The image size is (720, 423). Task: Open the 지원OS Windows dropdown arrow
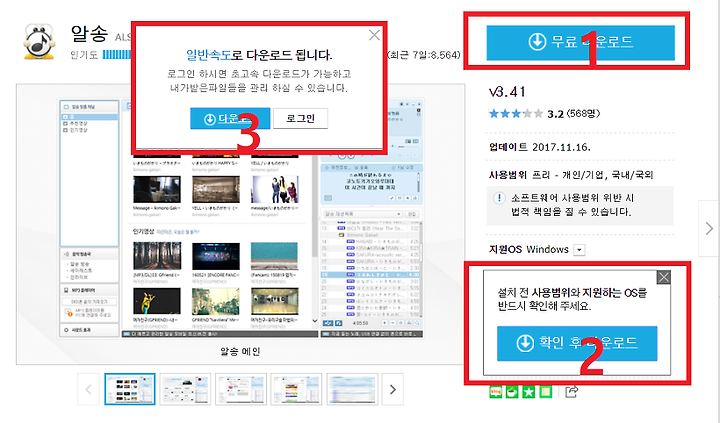click(x=580, y=250)
